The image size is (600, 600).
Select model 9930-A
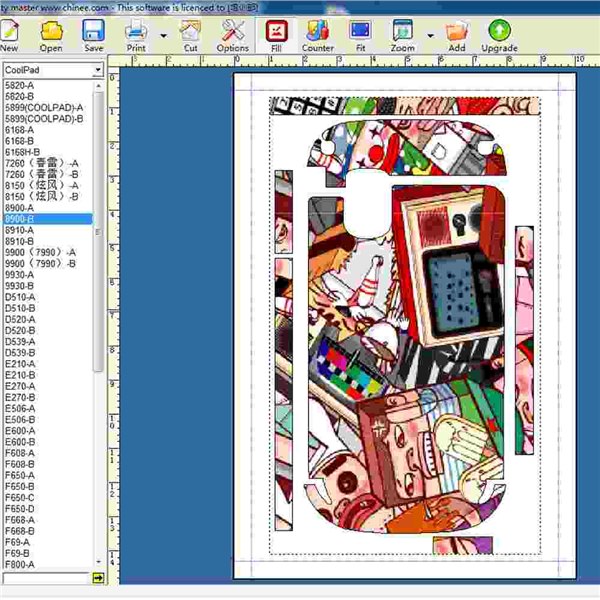tap(20, 275)
